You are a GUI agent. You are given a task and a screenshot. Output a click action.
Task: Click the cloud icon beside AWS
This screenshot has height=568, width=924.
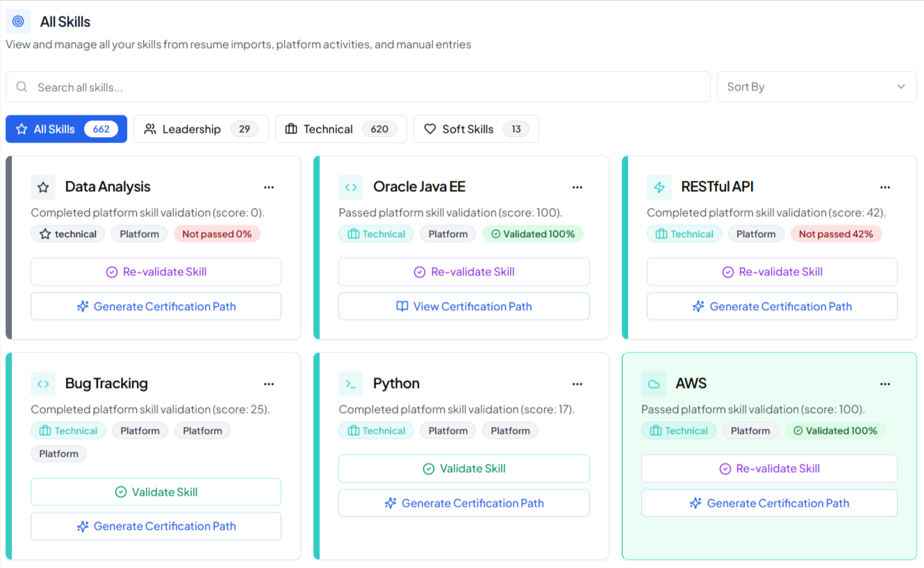654,384
